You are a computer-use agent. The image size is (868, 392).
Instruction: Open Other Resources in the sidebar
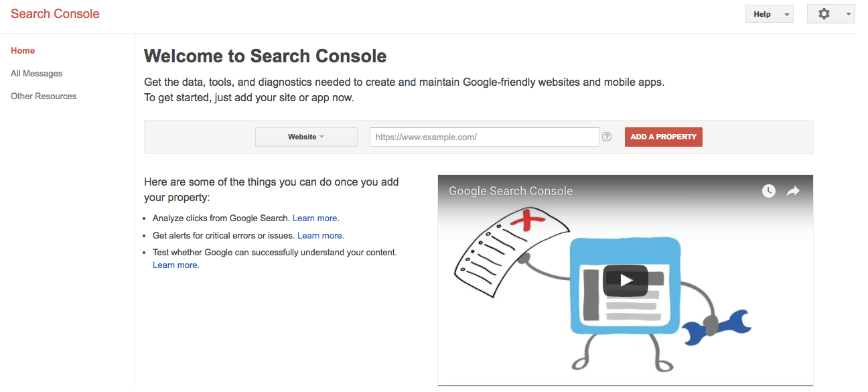pyautogui.click(x=44, y=96)
